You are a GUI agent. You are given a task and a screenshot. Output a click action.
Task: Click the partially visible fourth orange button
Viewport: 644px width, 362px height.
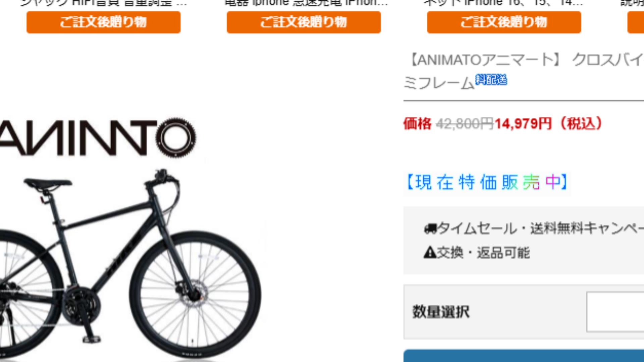636,22
